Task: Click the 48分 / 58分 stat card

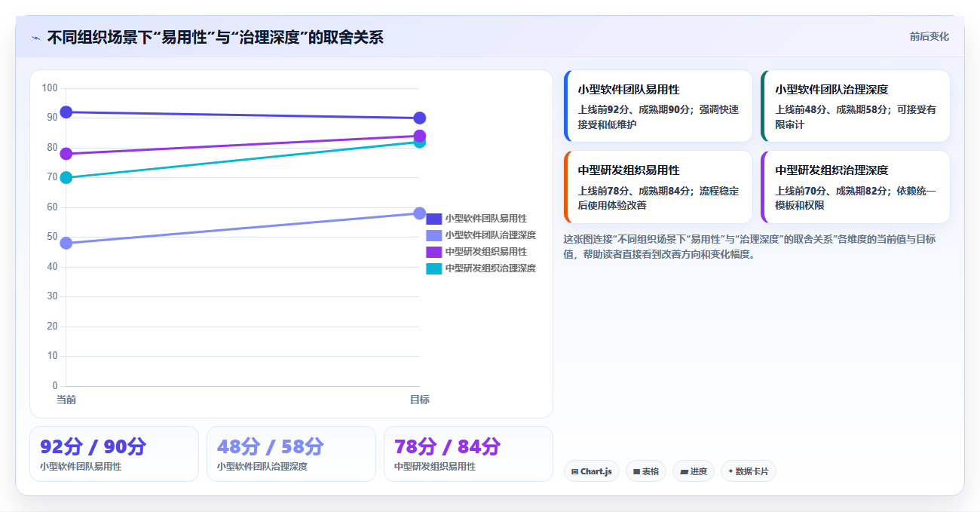Action: click(x=291, y=454)
